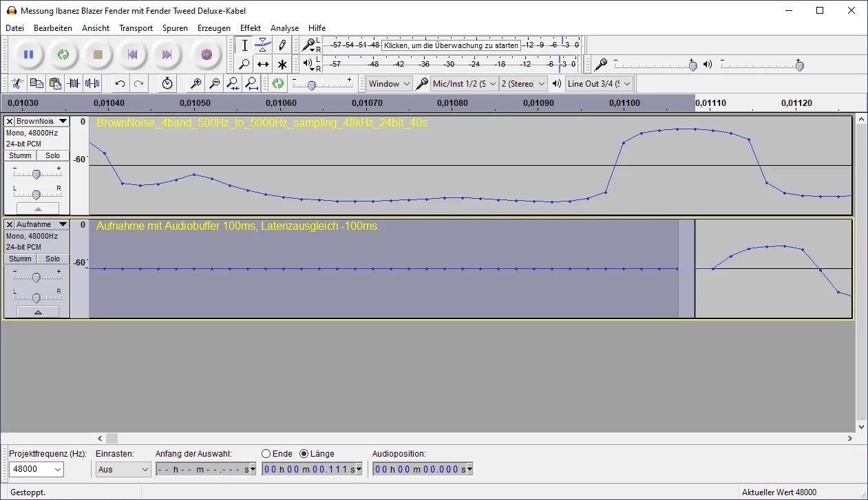The height and width of the screenshot is (500, 868).
Task: Click the Cut scissors icon
Action: (x=17, y=84)
